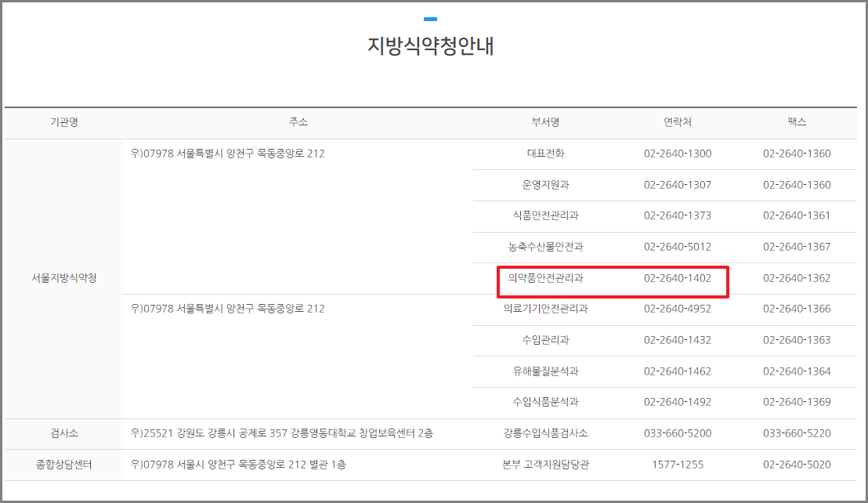868x503 pixels.
Task: Select the 검사소 row label
Action: pyautogui.click(x=63, y=433)
